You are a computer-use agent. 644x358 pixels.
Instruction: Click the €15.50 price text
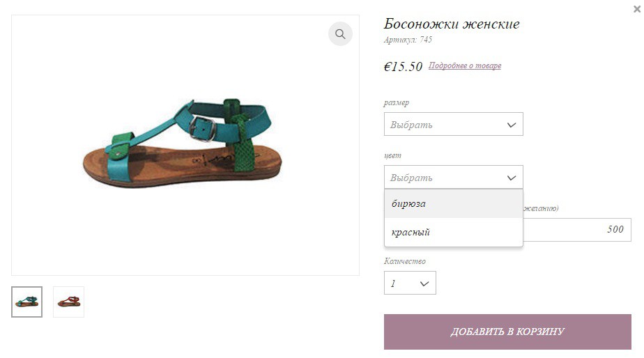[403, 66]
